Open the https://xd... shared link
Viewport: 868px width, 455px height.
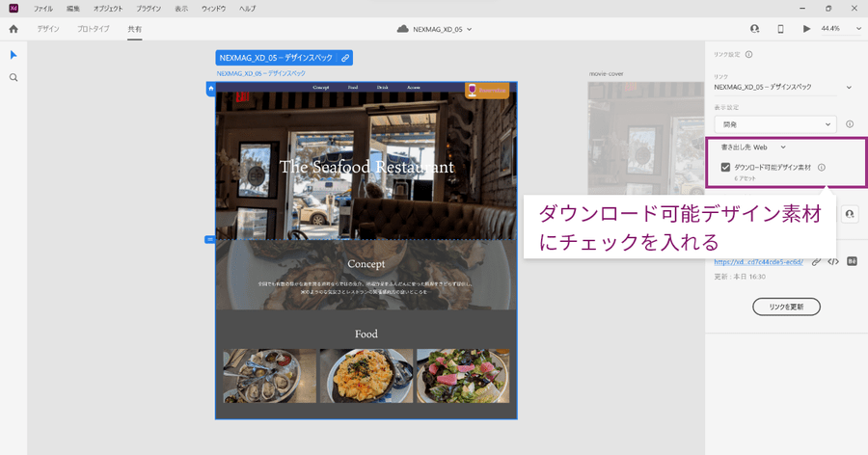click(x=758, y=262)
